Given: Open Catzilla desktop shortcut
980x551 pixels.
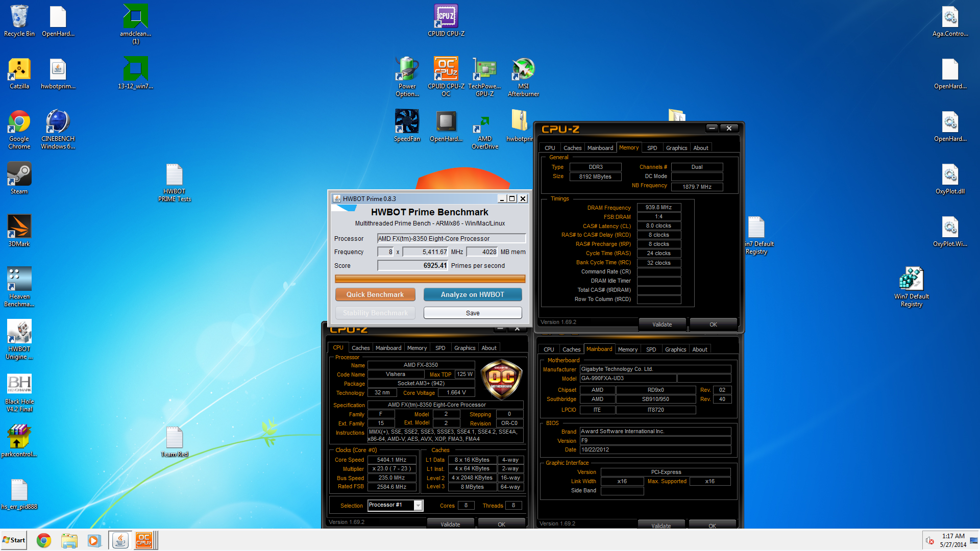Looking at the screenshot, I should 19,74.
